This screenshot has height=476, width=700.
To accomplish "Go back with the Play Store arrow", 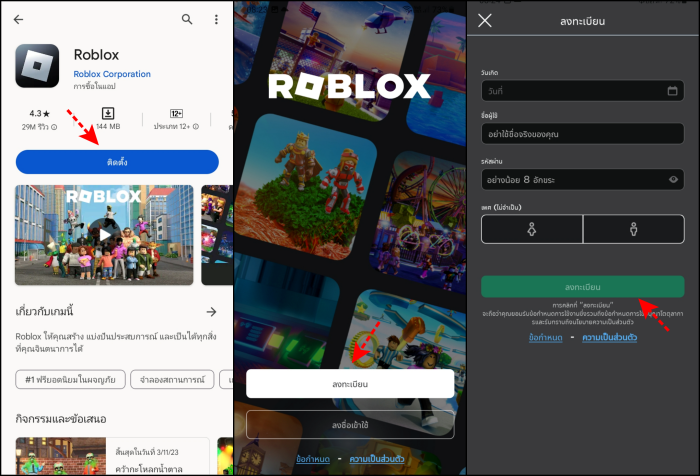I will [x=18, y=19].
